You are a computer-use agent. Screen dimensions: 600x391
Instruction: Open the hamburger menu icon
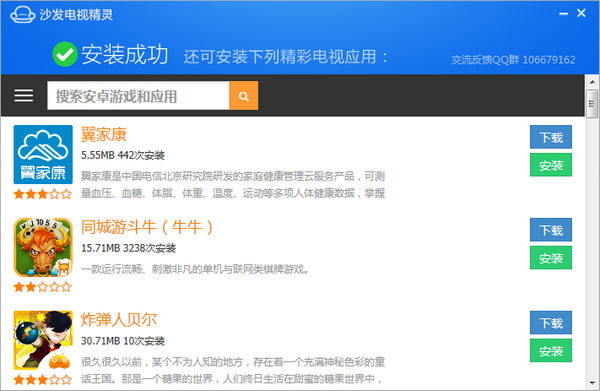pos(24,96)
